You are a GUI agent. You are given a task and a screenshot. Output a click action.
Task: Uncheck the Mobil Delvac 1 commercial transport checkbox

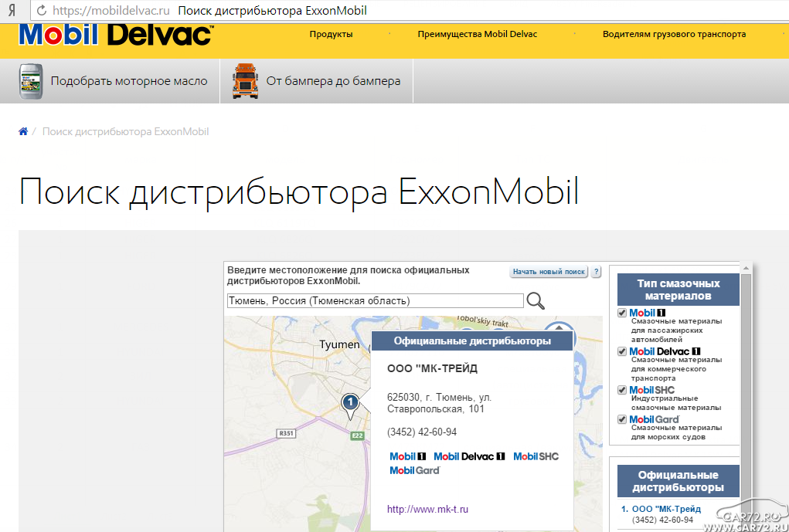point(622,351)
